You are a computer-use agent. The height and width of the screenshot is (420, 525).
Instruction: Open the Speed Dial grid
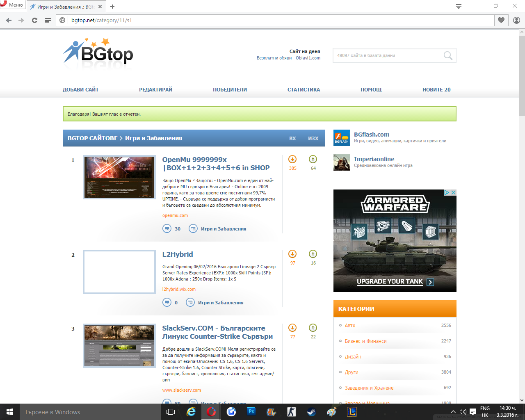pos(48,20)
